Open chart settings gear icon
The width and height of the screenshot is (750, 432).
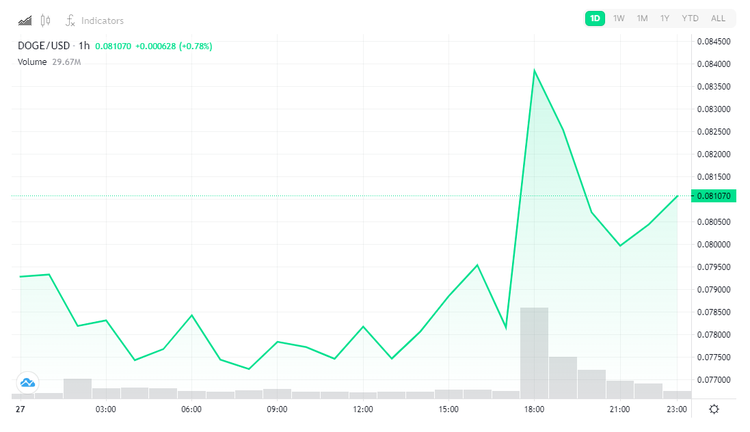[713, 409]
